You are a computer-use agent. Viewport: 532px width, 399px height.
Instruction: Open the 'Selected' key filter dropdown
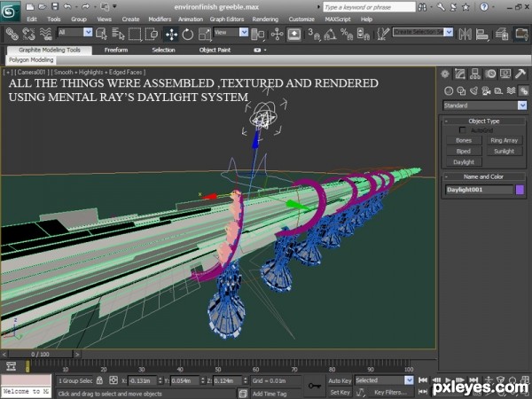tap(409, 380)
